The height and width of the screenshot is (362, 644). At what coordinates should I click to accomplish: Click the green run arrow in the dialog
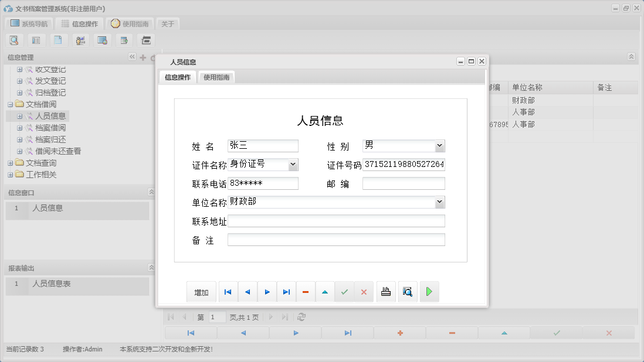[x=429, y=291]
